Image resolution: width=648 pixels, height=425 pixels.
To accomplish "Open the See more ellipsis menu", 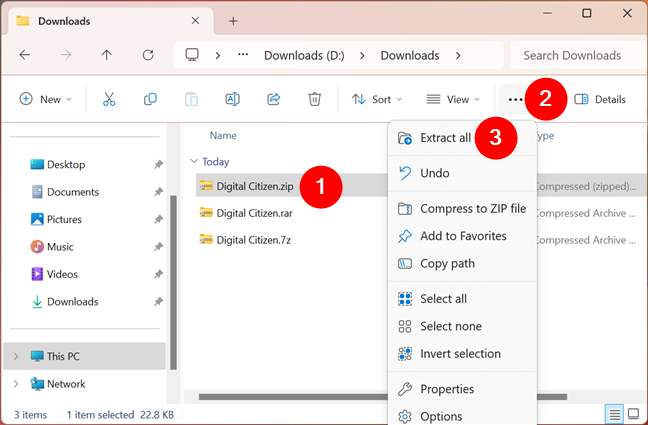I will [515, 99].
